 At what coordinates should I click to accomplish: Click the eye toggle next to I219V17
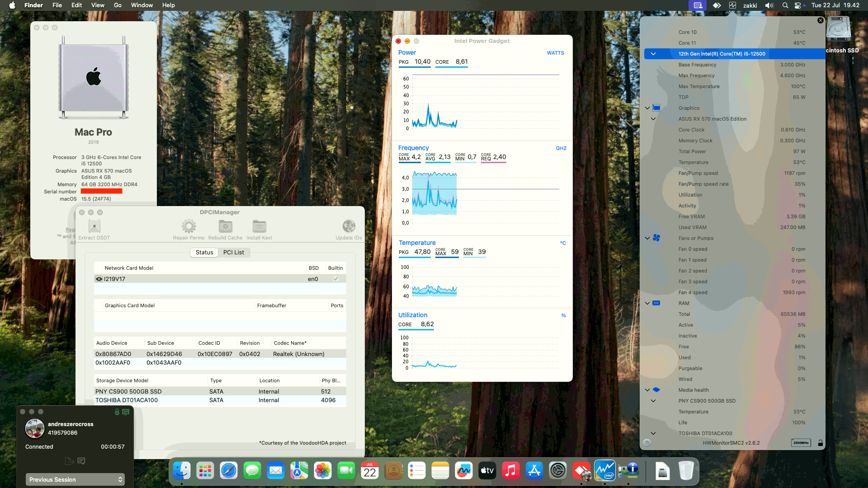click(x=99, y=279)
